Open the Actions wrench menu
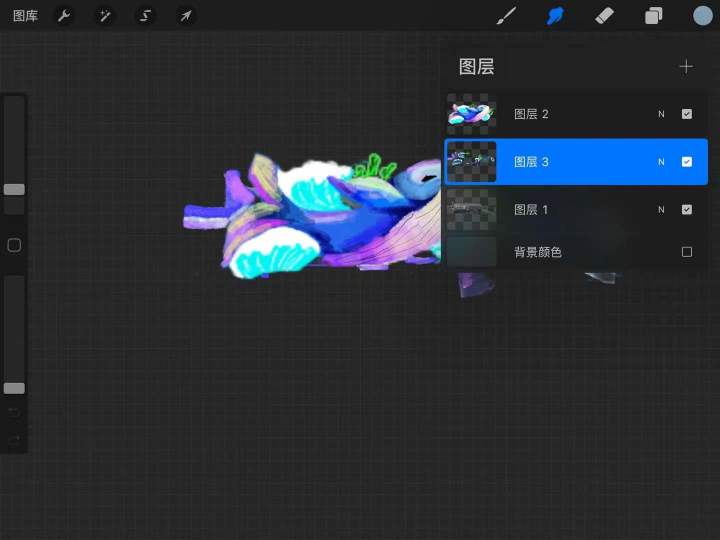 click(64, 16)
